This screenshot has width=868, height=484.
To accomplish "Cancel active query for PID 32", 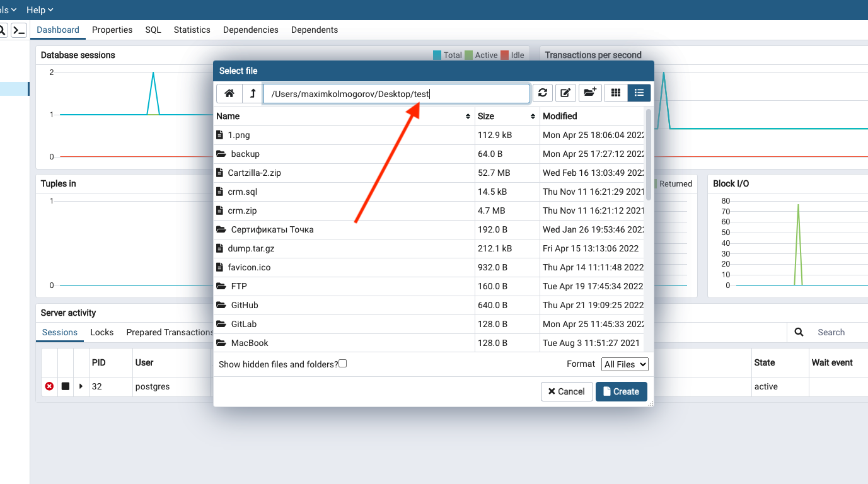I will (x=66, y=386).
